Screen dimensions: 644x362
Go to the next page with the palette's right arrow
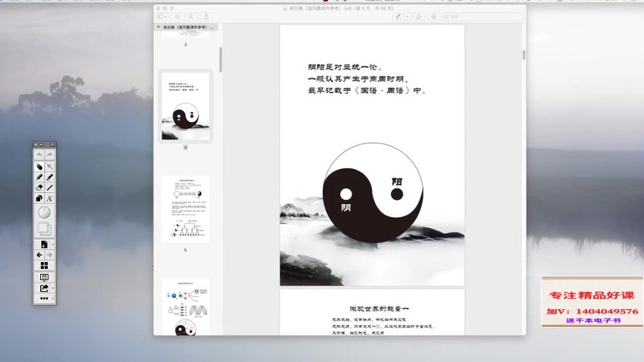click(50, 255)
